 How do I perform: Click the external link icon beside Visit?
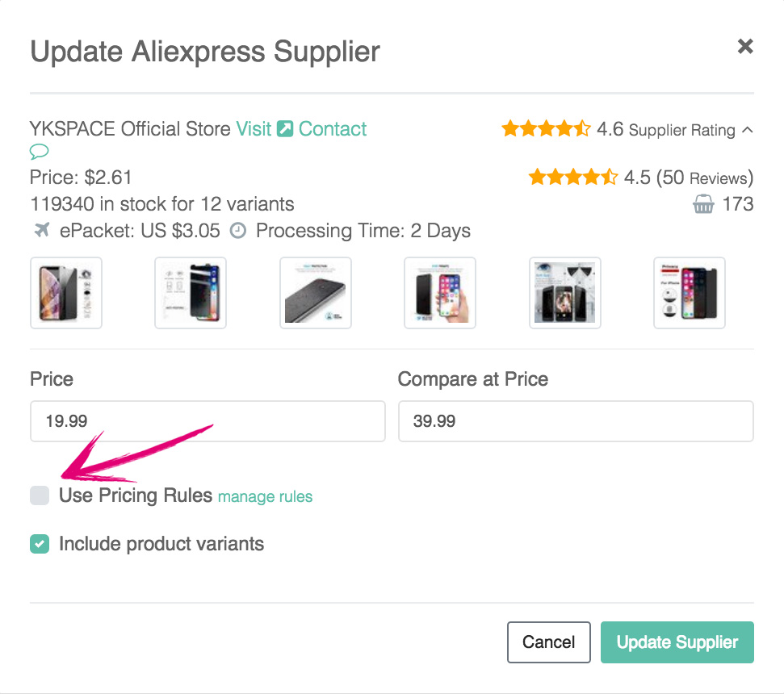point(285,129)
